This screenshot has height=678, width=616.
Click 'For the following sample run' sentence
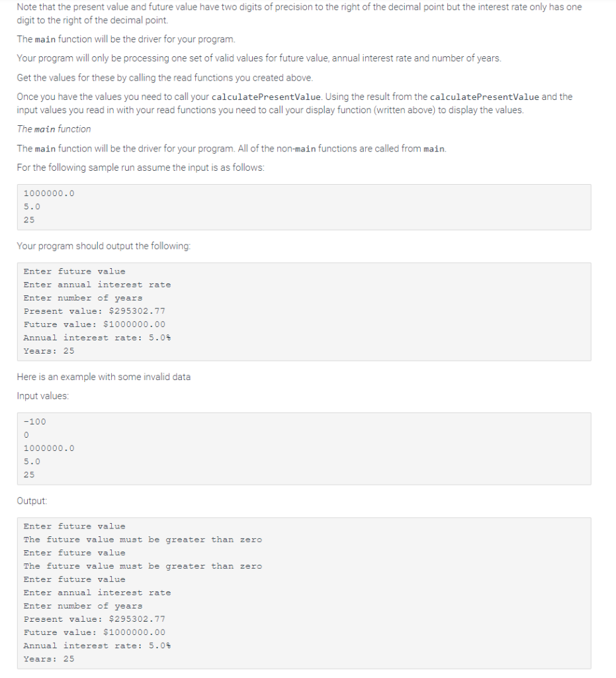pyautogui.click(x=140, y=168)
